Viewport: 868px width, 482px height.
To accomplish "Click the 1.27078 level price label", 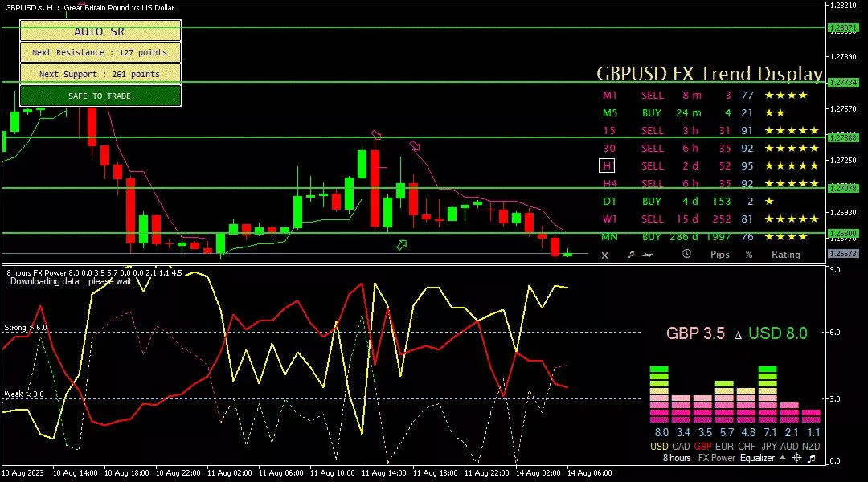I will [x=842, y=188].
